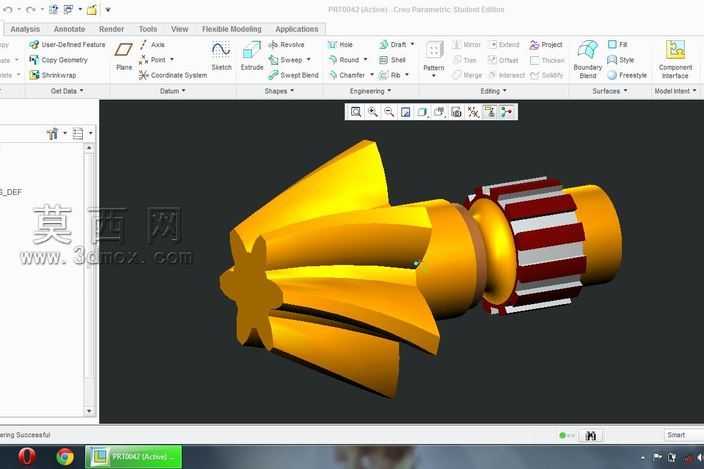This screenshot has height=469, width=704.
Task: Open the Sweep dropdown arrow
Action: coord(308,60)
